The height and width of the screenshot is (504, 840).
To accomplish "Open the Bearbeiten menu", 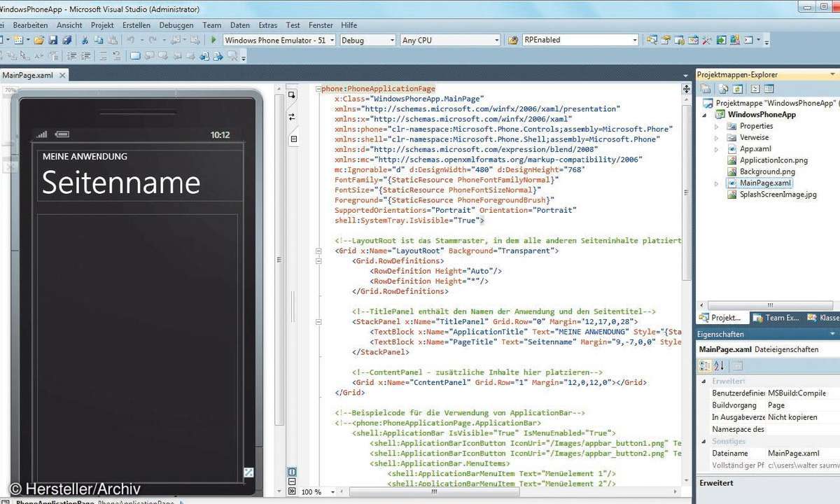I will pyautogui.click(x=30, y=24).
